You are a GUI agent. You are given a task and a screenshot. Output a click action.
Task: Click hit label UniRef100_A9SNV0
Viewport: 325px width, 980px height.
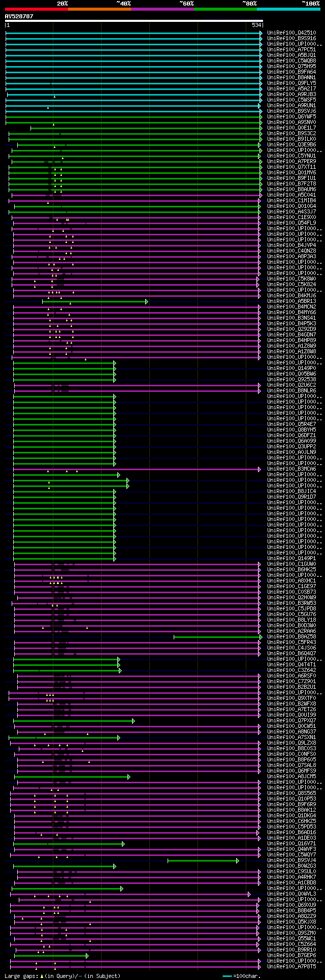coord(292,122)
